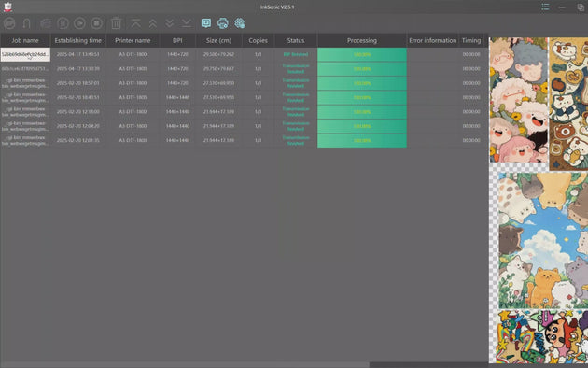Stop the job with the stop circle icon

tap(96, 23)
